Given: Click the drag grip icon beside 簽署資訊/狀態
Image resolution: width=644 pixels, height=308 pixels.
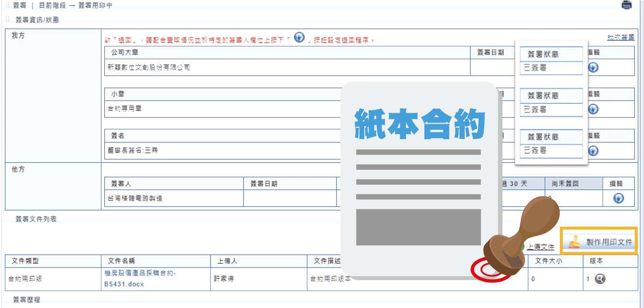Looking at the screenshot, I should click(x=7, y=19).
